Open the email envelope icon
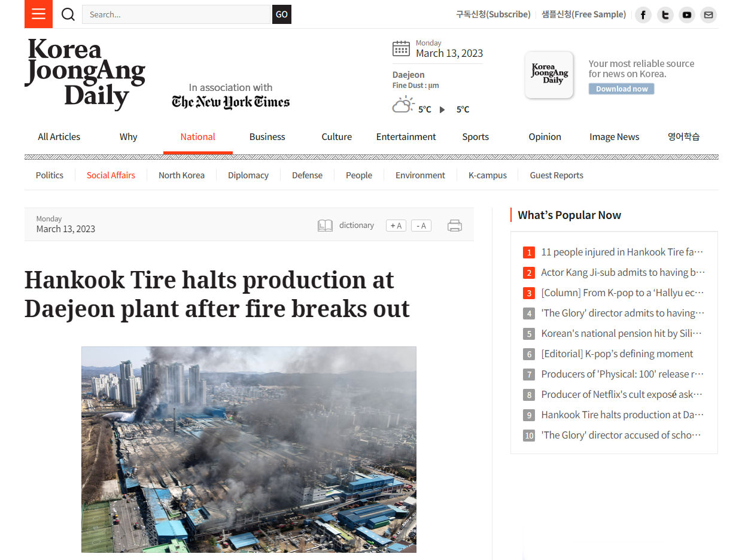The image size is (745, 560). pos(708,15)
